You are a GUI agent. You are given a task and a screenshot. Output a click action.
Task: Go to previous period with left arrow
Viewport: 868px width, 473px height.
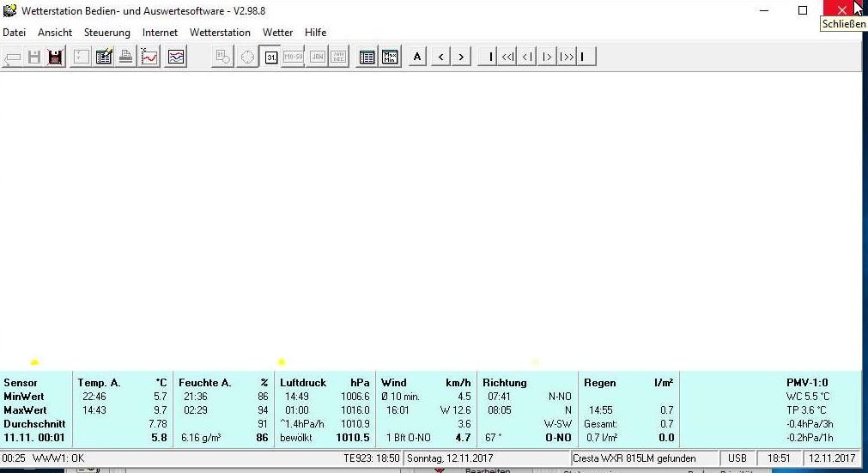pos(440,58)
